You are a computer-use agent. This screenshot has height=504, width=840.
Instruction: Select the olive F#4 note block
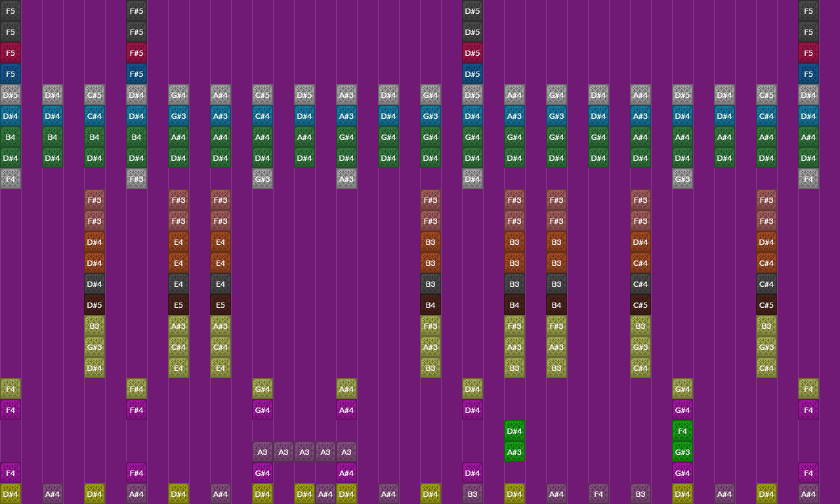click(x=136, y=389)
